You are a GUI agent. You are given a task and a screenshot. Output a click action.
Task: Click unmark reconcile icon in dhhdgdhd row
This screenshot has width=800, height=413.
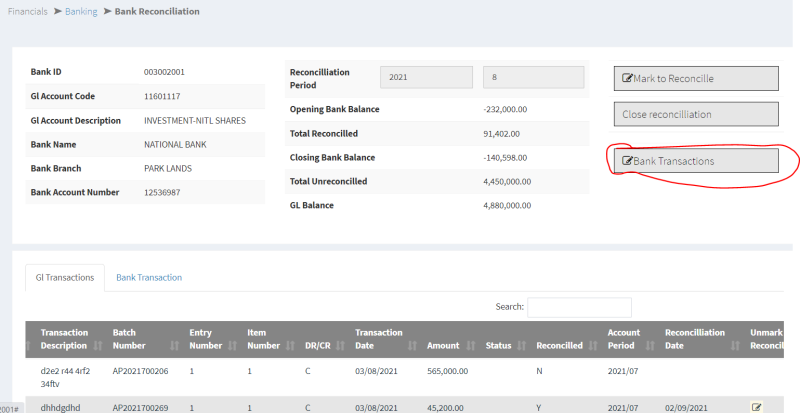click(x=756, y=407)
